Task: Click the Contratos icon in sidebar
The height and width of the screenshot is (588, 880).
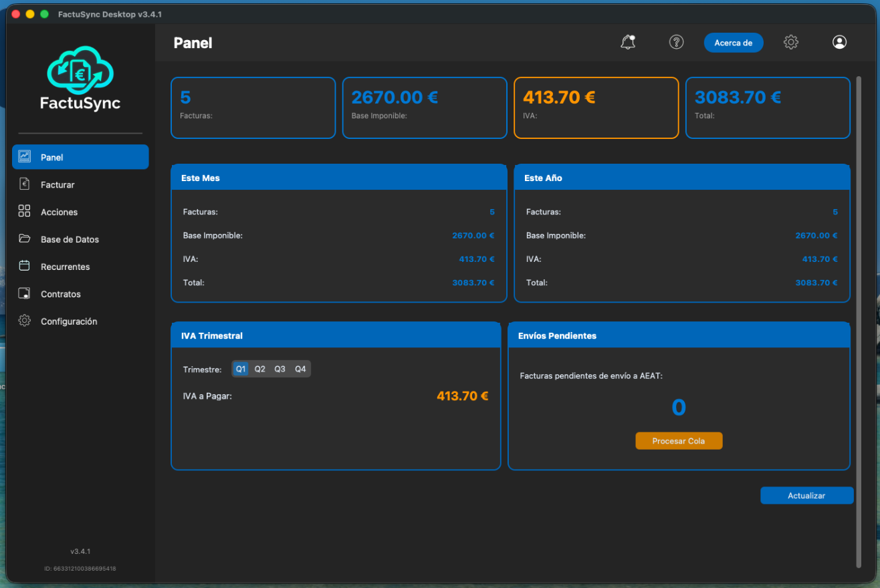Action: coord(25,293)
